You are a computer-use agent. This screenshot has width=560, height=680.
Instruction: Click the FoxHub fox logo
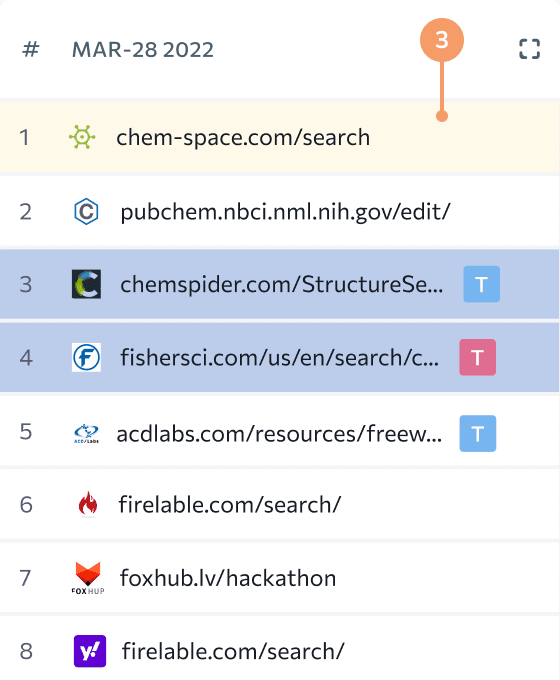pyautogui.click(x=88, y=578)
